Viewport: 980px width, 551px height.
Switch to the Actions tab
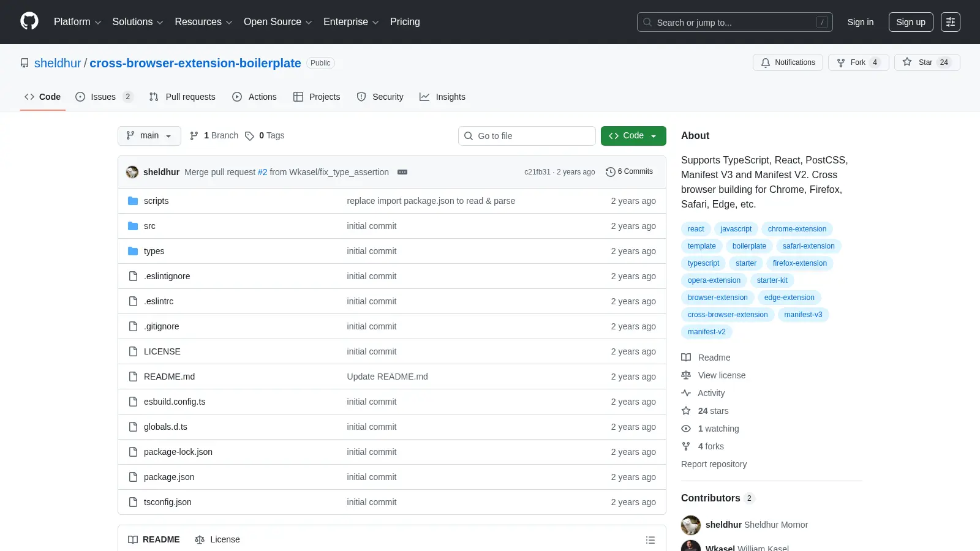coord(254,97)
